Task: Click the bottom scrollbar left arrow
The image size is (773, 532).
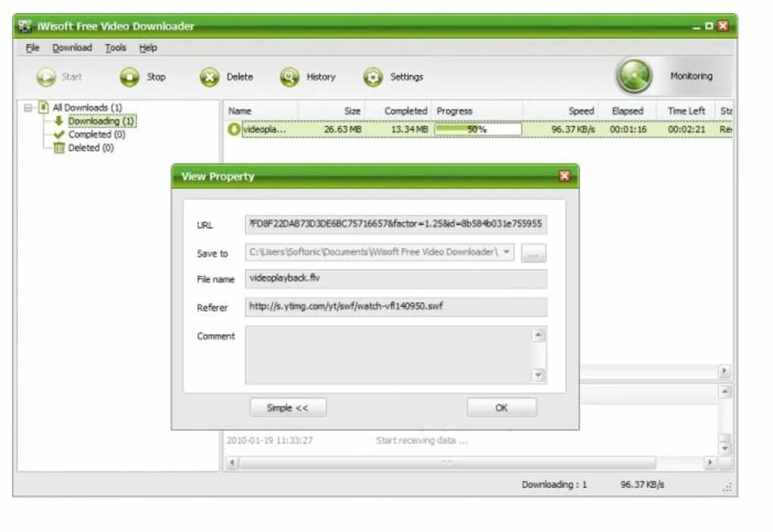Action: pos(233,462)
